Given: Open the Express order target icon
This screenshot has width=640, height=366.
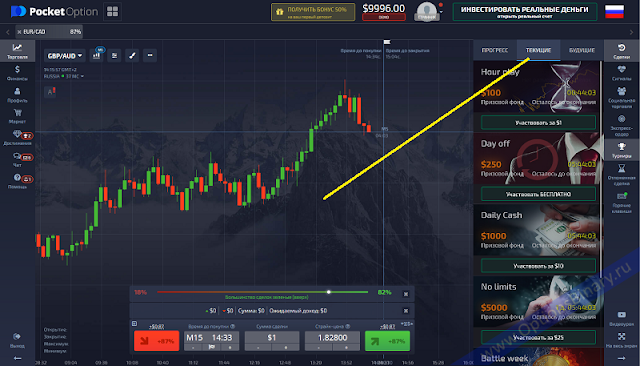Looking at the screenshot, I should pyautogui.click(x=621, y=125).
